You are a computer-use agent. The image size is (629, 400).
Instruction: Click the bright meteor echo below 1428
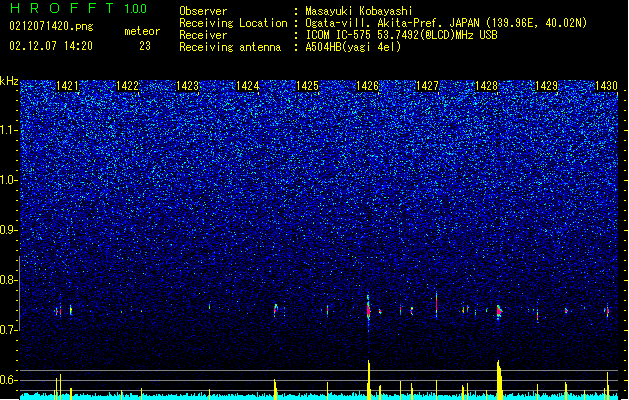(499, 311)
